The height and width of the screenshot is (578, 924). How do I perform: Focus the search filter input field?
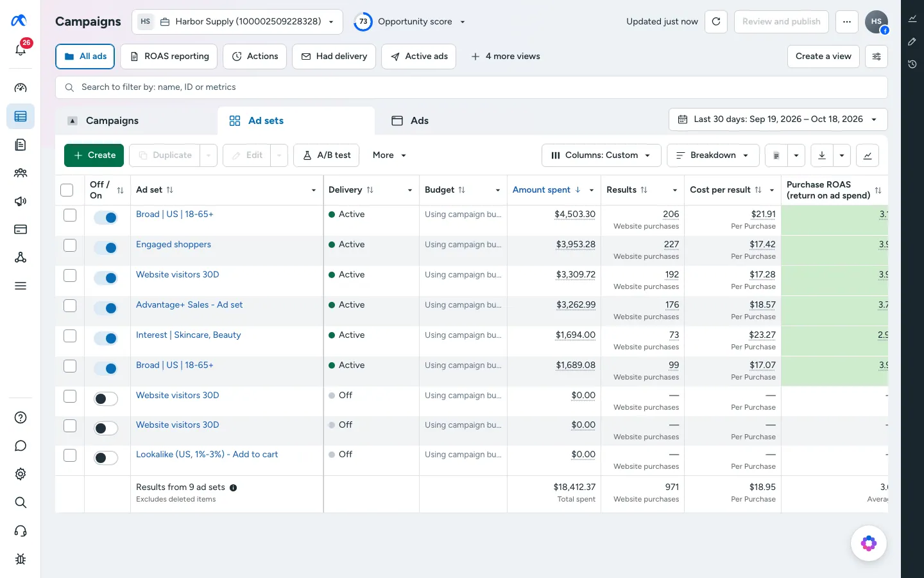pos(472,87)
